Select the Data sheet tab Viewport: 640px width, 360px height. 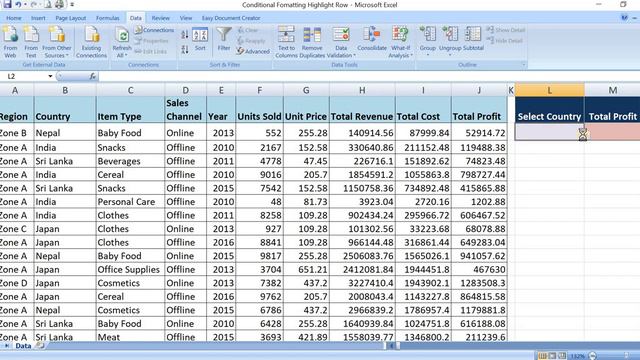pos(23,346)
